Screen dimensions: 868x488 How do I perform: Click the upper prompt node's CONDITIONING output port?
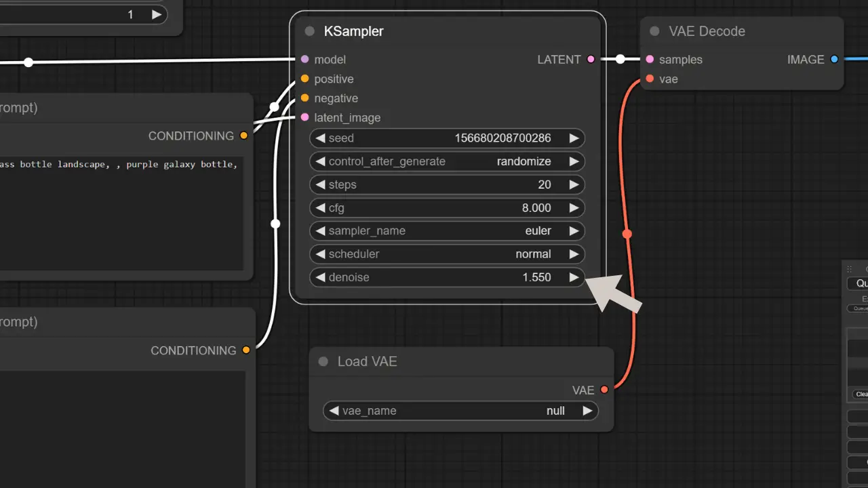pyautogui.click(x=244, y=136)
